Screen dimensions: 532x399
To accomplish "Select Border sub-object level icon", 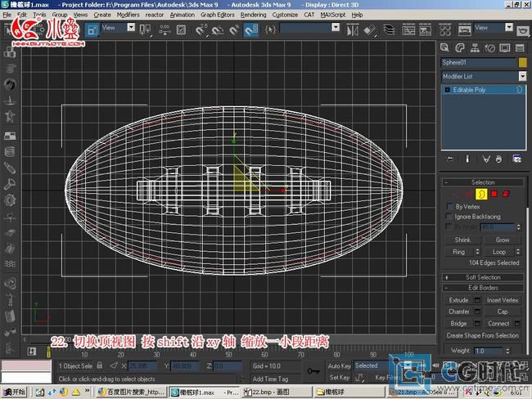I will click(x=481, y=194).
